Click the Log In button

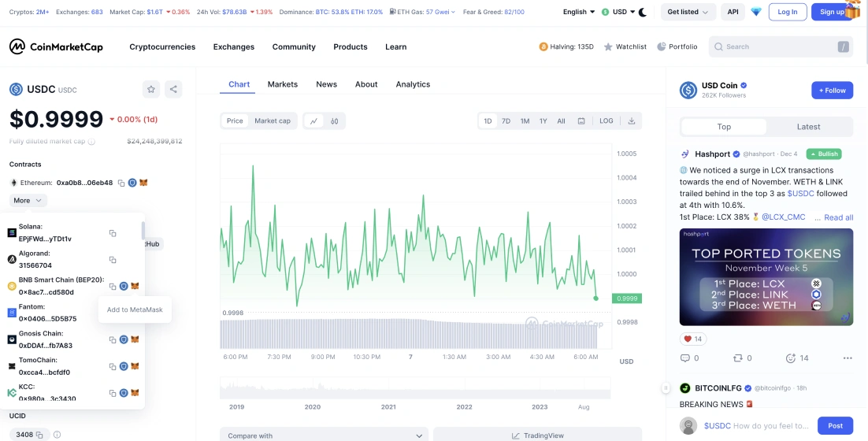tap(787, 12)
